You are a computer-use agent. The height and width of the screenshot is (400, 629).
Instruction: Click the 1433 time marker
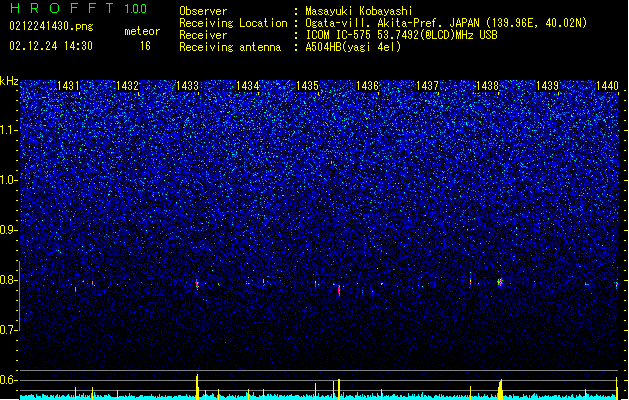coord(187,86)
